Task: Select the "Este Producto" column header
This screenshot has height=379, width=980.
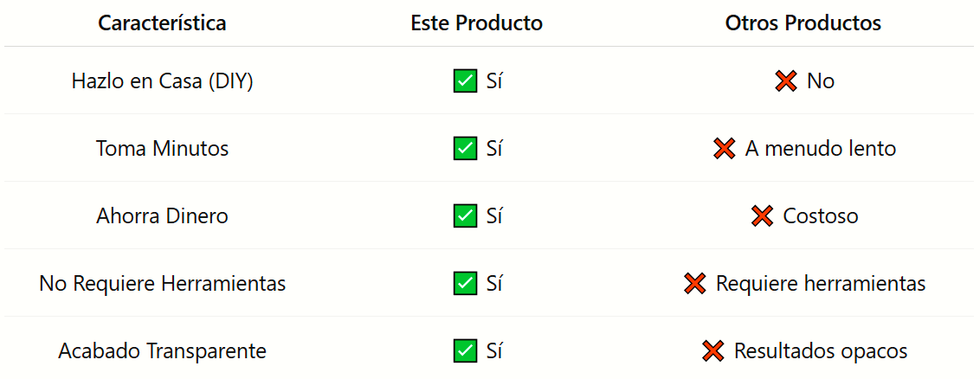Action: (476, 23)
